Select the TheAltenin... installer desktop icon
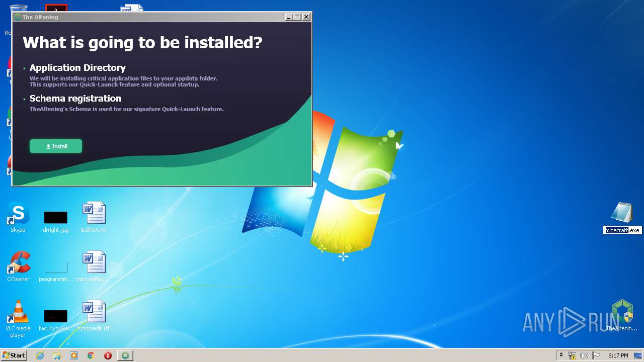 [x=622, y=316]
